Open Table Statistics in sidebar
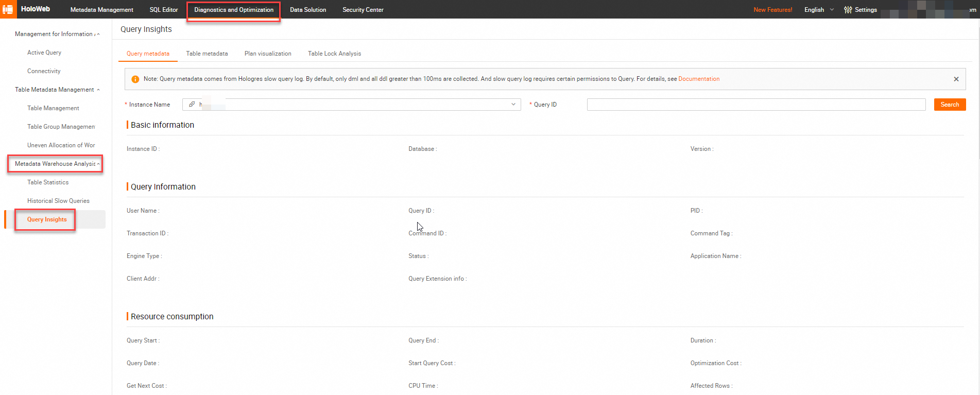 click(48, 182)
